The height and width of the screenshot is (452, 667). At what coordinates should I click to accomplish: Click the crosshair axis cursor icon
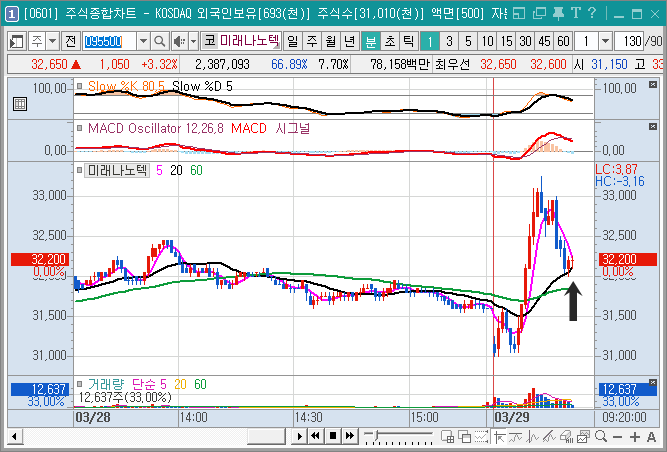(500, 437)
